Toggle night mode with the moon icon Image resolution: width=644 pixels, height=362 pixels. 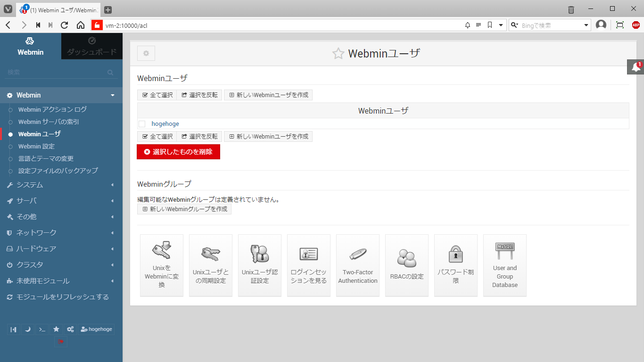coord(28,329)
